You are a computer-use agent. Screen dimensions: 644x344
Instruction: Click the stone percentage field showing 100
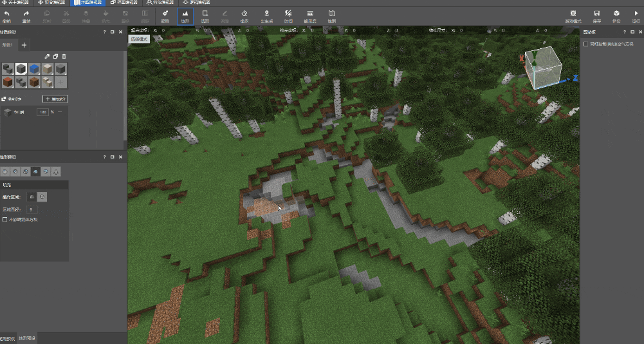(x=42, y=112)
